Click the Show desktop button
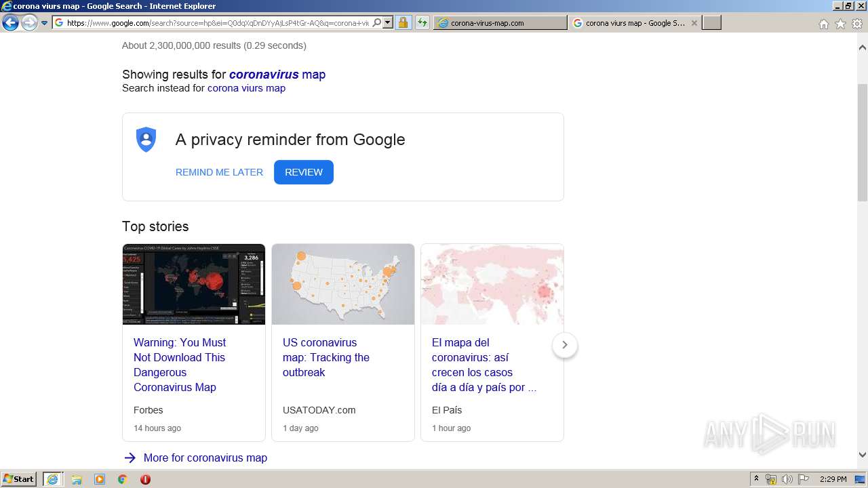 pyautogui.click(x=861, y=479)
